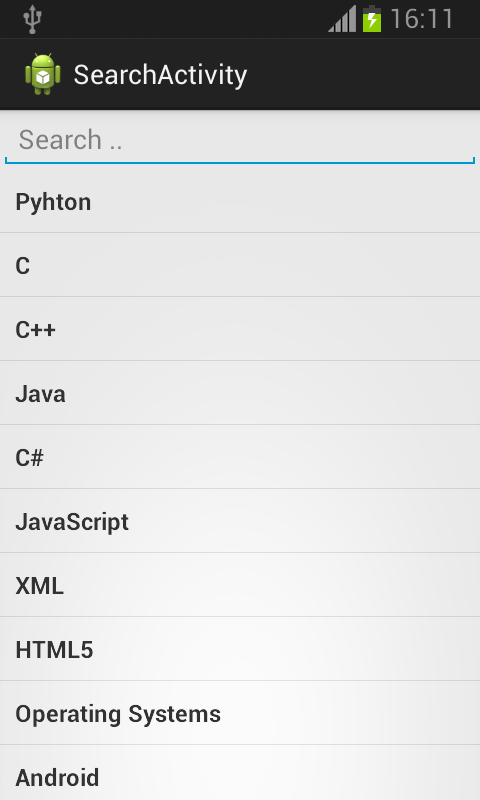Tap the signal strength icon
The image size is (480, 800).
[x=342, y=19]
